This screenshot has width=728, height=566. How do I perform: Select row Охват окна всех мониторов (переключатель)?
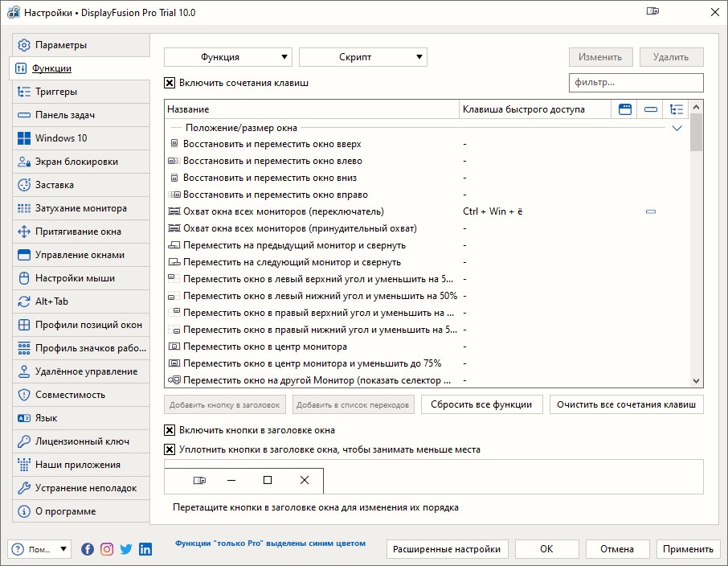coord(427,211)
